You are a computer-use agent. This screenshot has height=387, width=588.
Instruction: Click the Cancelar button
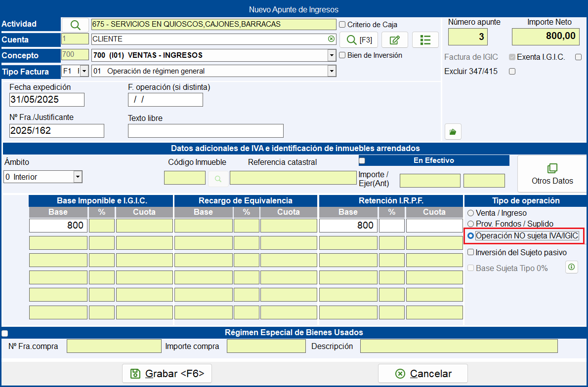pyautogui.click(x=422, y=374)
